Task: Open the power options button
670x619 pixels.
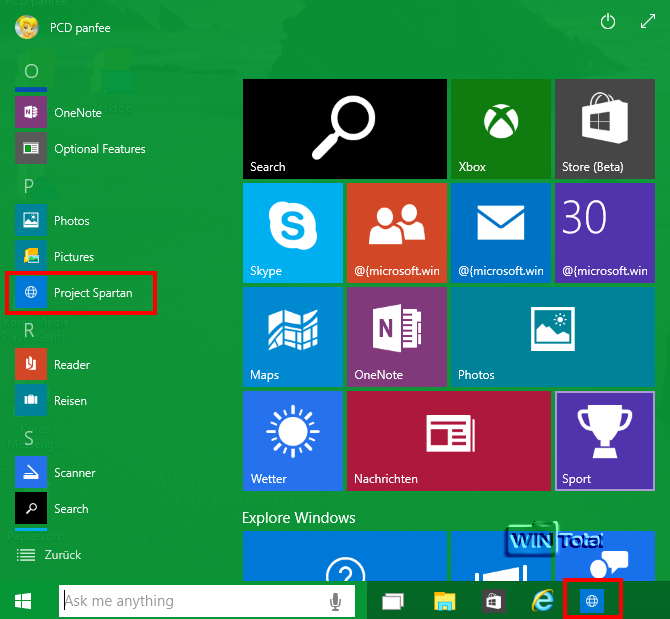Action: click(x=607, y=22)
